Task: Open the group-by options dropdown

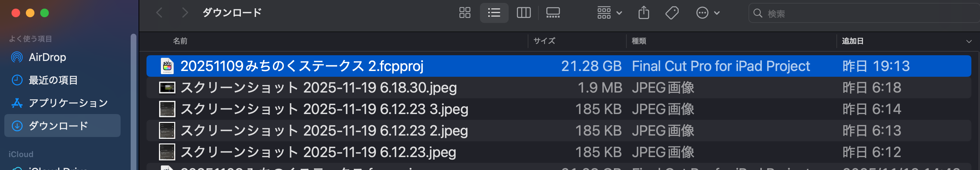Action: point(609,13)
